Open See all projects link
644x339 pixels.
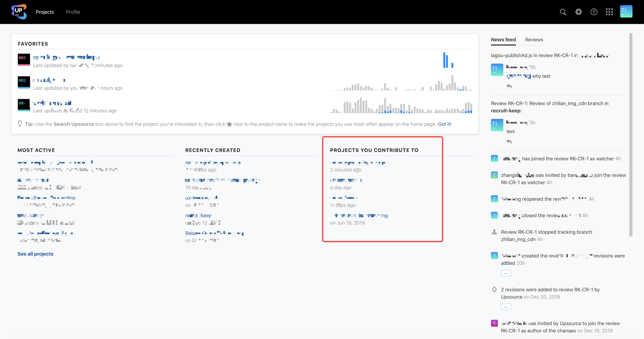tap(35, 254)
